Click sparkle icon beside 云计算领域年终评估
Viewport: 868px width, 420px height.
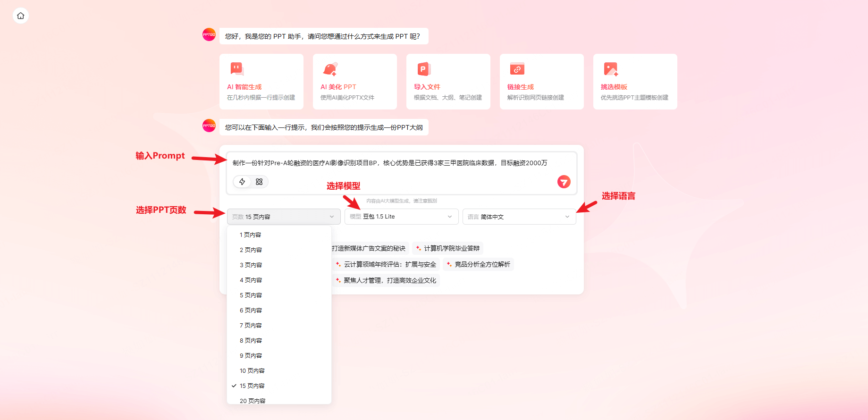[338, 264]
